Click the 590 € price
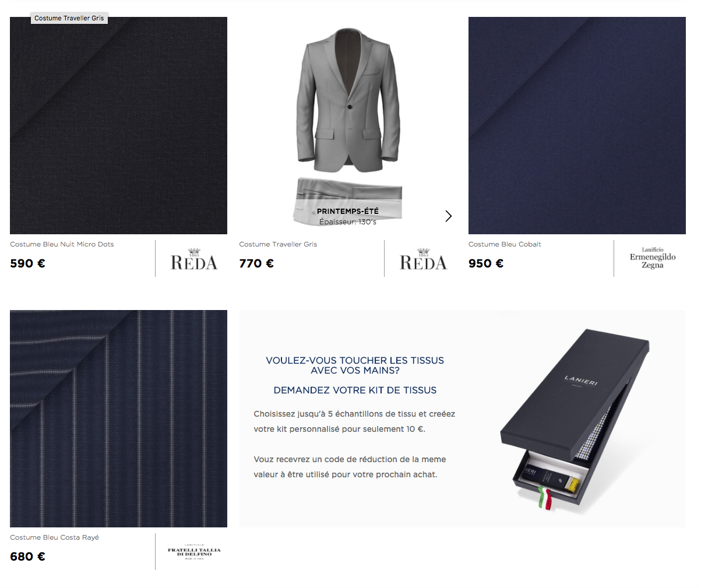 click(x=27, y=263)
